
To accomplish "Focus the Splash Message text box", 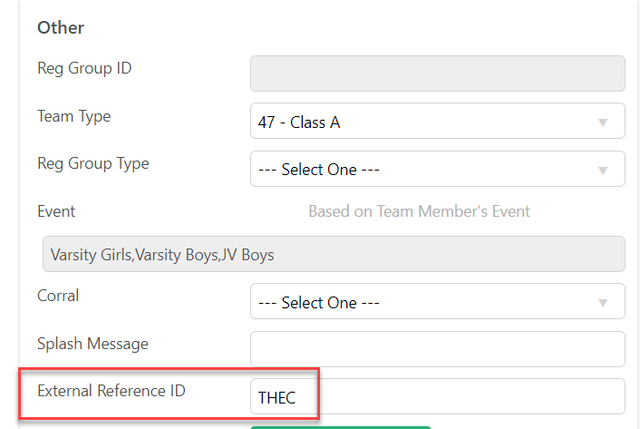I will click(438, 349).
